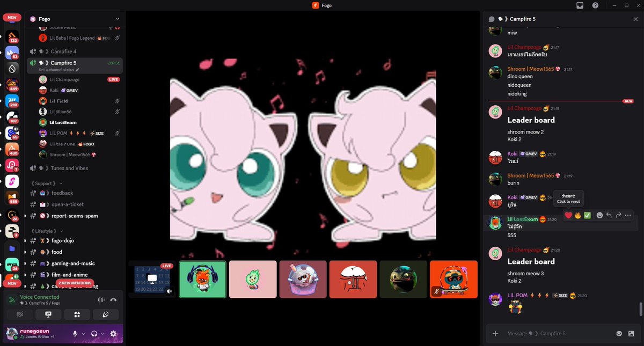Reply to the Lil LostExam message
Image resolution: width=644 pixels, height=346 pixels.
pyautogui.click(x=609, y=215)
